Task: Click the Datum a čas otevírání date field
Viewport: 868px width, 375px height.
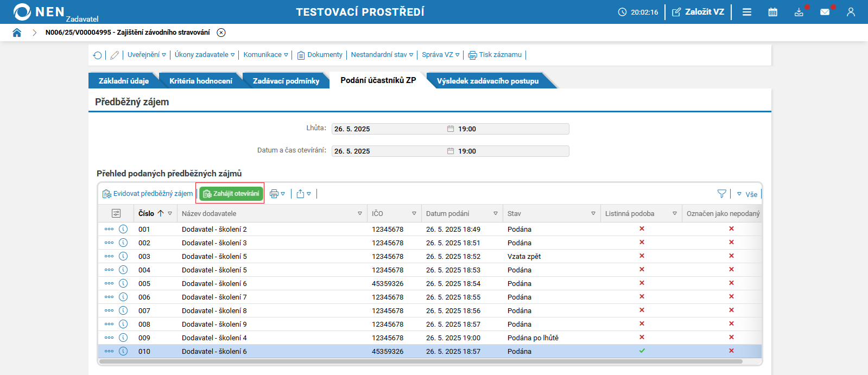Action: (x=389, y=151)
